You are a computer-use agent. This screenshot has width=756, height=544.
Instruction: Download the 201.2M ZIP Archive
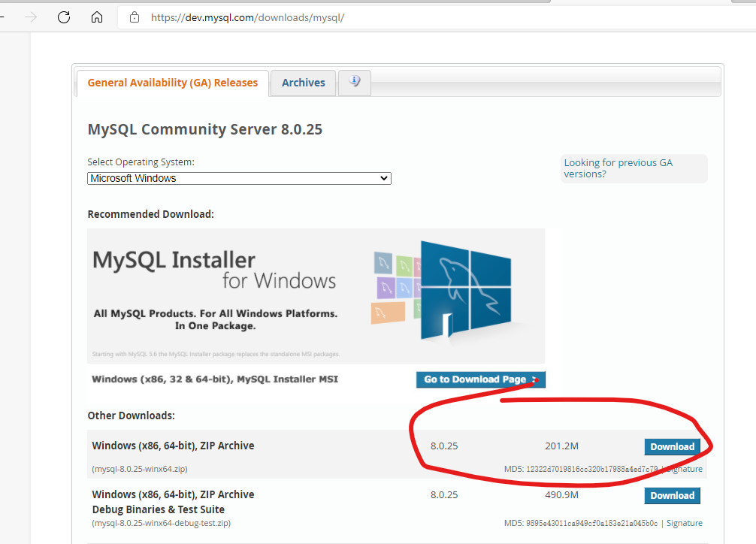click(672, 447)
